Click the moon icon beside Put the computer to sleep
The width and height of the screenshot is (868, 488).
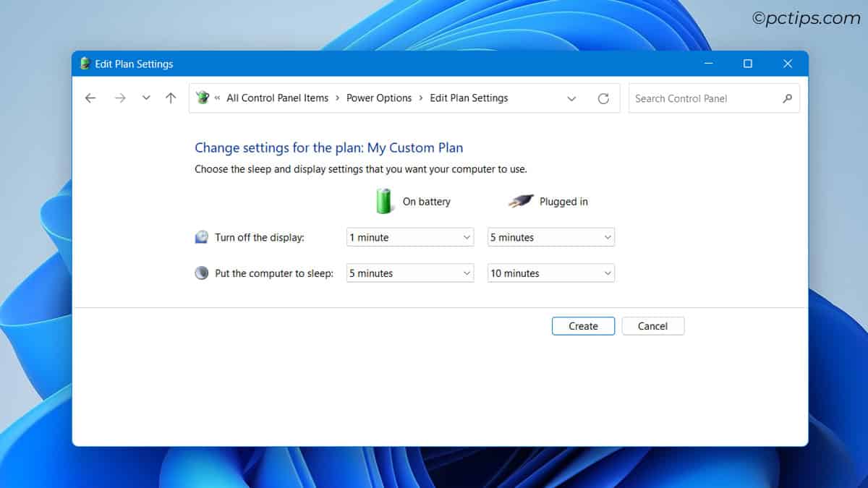coord(200,273)
